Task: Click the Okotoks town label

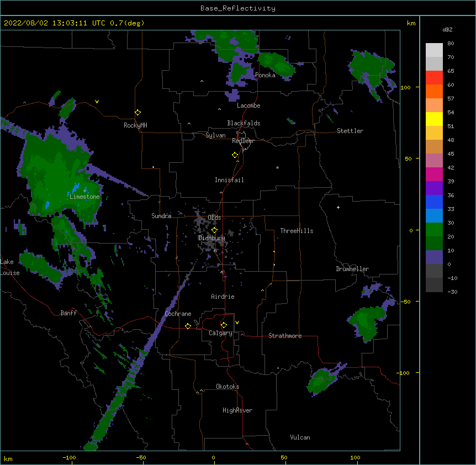Action: tap(228, 387)
